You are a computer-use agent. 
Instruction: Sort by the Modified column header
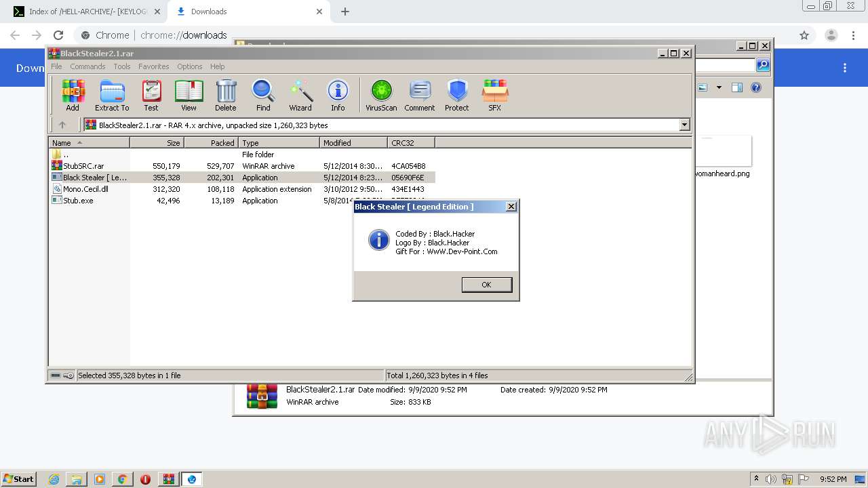(353, 142)
